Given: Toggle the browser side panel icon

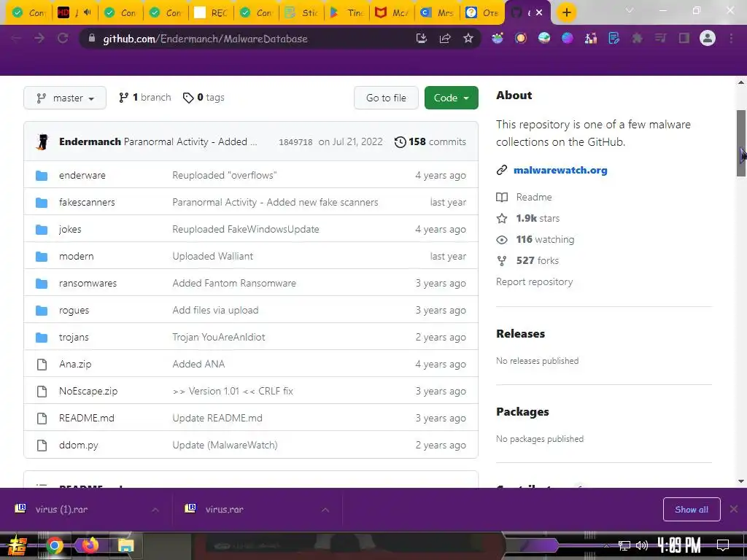Looking at the screenshot, I should point(684,38).
